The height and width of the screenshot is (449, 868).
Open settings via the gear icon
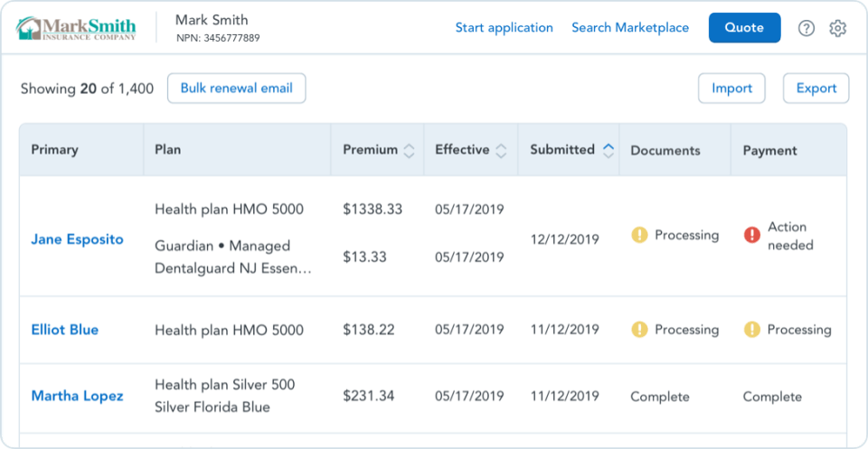[838, 28]
